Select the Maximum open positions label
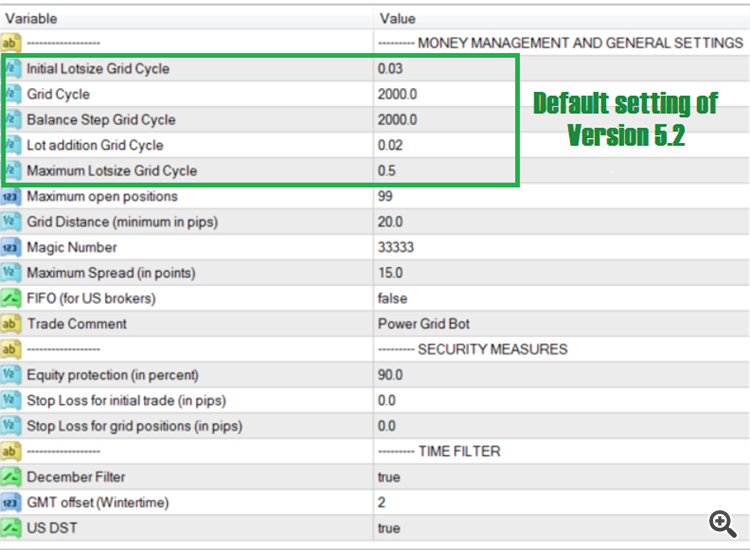Viewport: 750px width, 550px height. click(102, 196)
